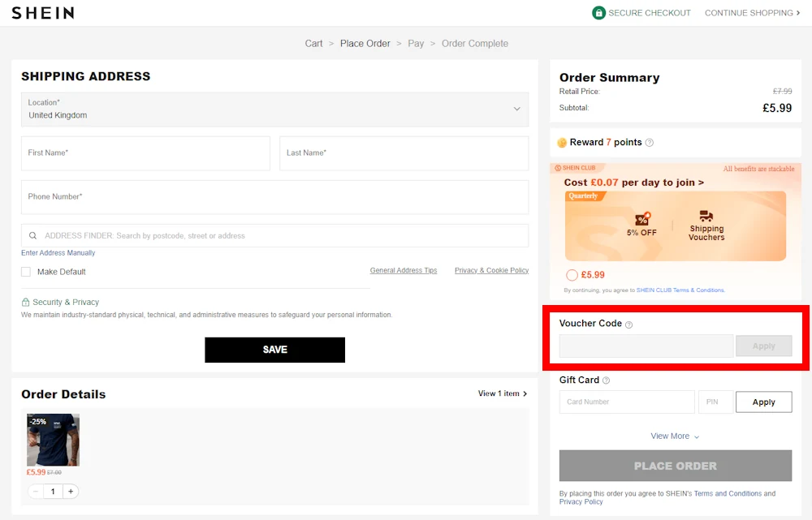The image size is (812, 520).
Task: Open Terms and Conditions link below Place Order
Action: coord(728,494)
